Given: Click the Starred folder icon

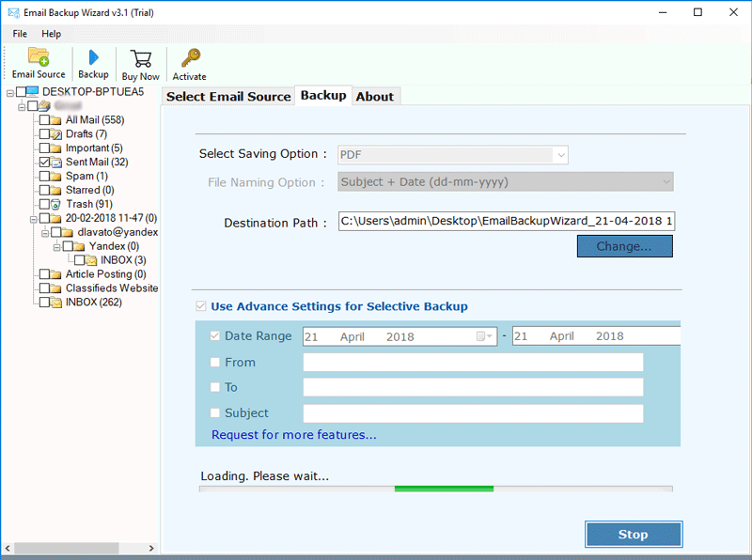Looking at the screenshot, I should point(56,191).
